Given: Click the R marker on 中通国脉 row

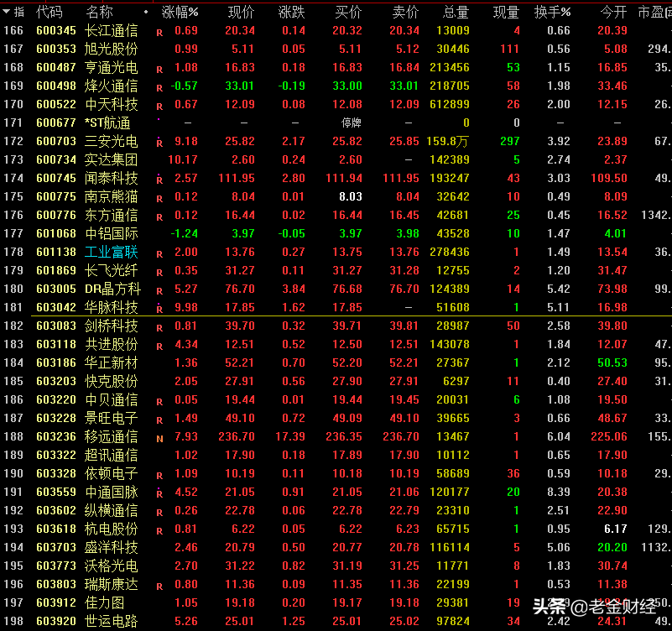Looking at the screenshot, I should (x=159, y=494).
